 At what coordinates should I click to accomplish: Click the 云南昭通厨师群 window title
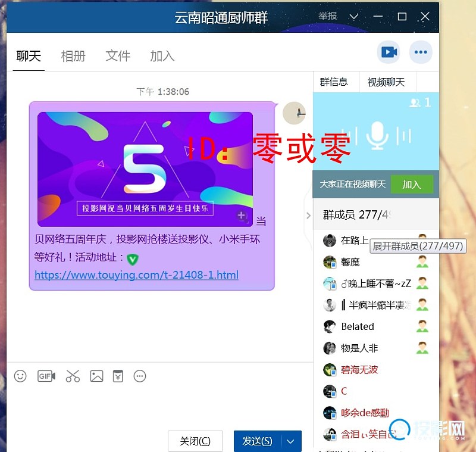pyautogui.click(x=221, y=17)
